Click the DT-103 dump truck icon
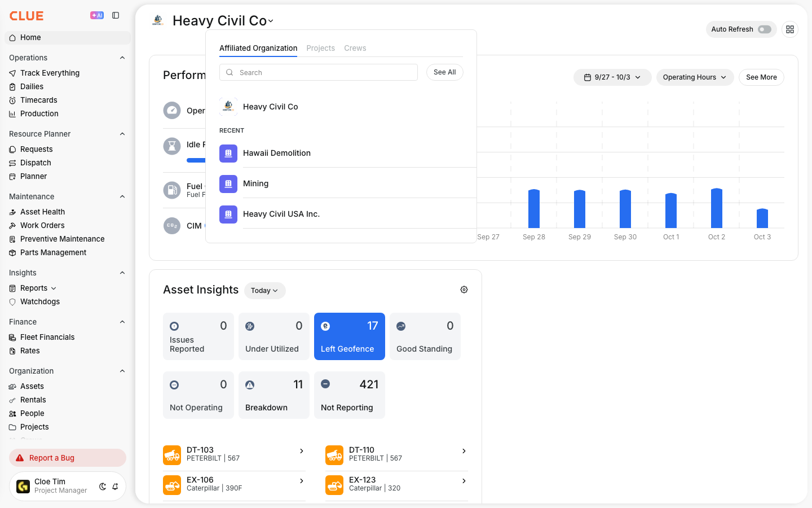The image size is (812, 508). point(172,454)
